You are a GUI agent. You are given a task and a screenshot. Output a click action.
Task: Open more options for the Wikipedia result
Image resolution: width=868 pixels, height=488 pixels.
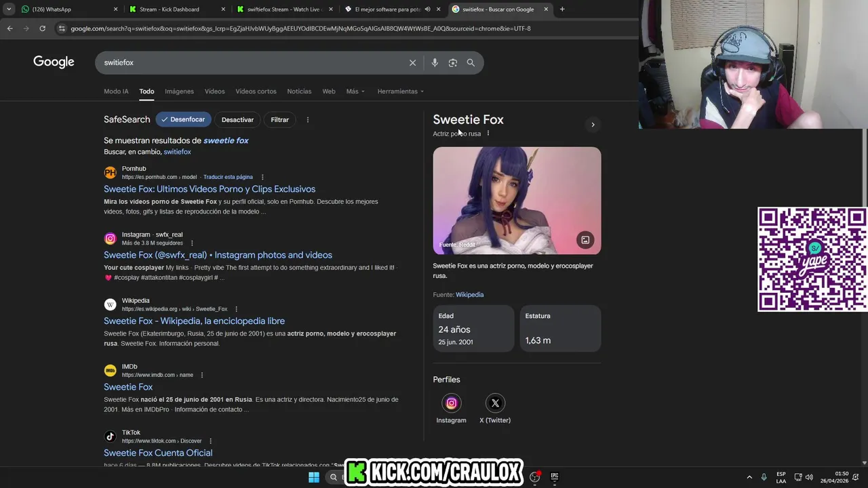(236, 309)
